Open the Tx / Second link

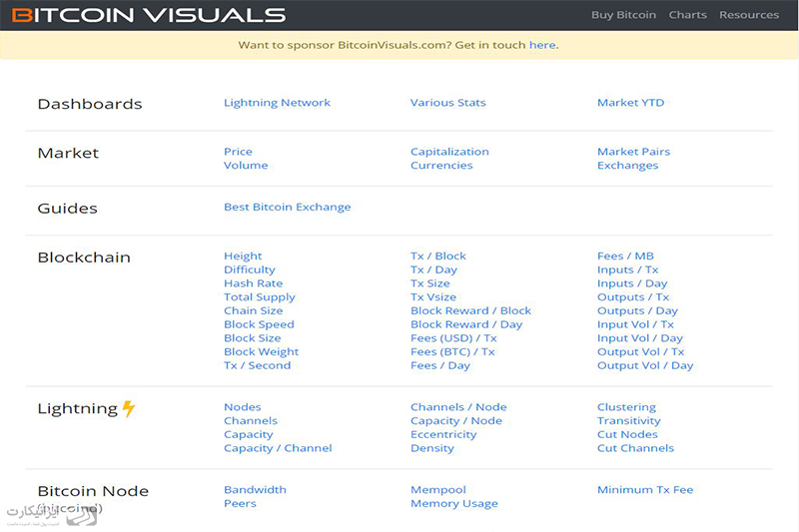pyautogui.click(x=257, y=365)
